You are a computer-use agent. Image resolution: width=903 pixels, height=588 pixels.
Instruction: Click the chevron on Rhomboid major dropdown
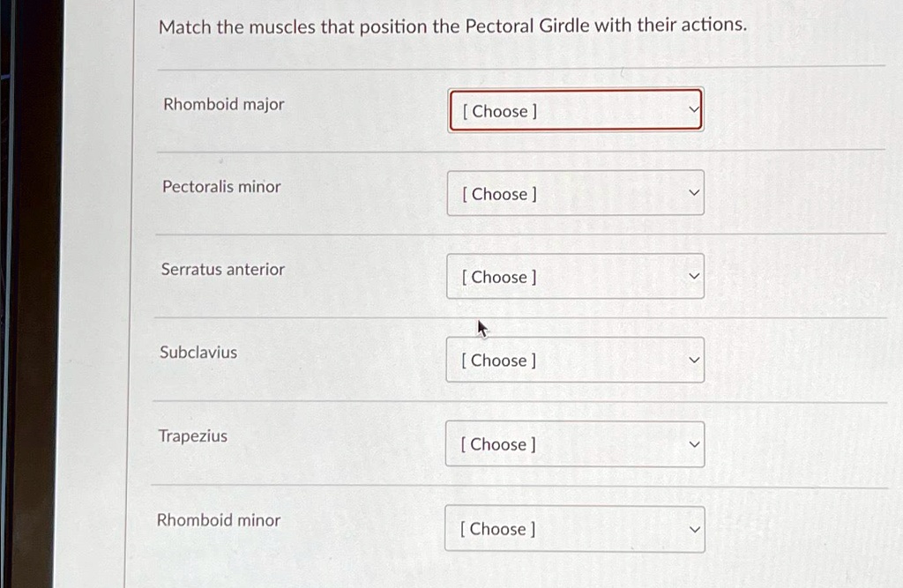pos(695,110)
